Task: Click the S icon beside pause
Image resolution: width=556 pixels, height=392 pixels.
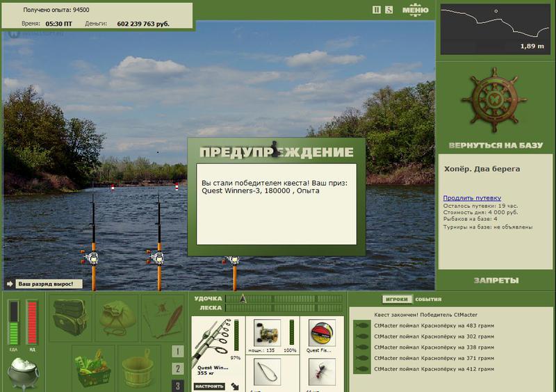Action: [x=389, y=10]
